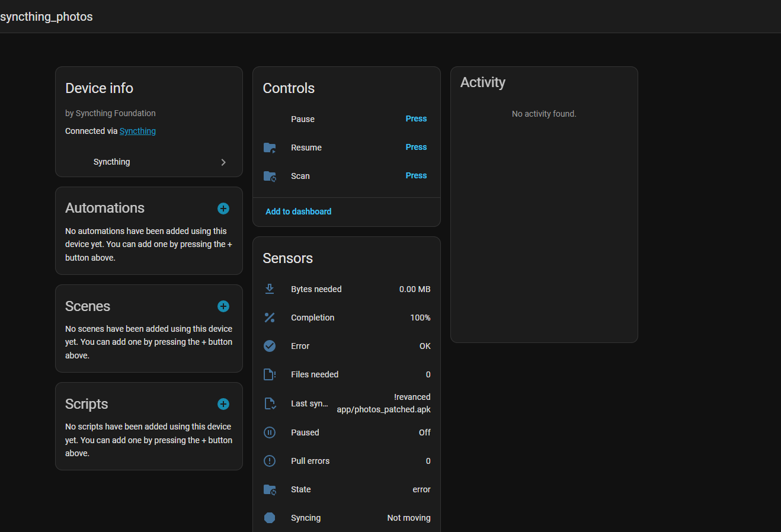The height and width of the screenshot is (532, 781).
Task: Click the Resume folder-play icon
Action: click(270, 148)
